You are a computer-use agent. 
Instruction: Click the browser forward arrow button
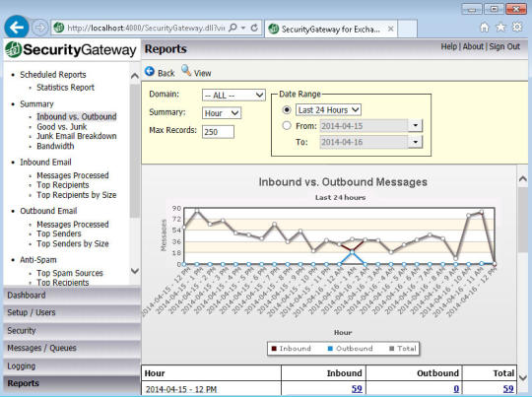click(39, 28)
